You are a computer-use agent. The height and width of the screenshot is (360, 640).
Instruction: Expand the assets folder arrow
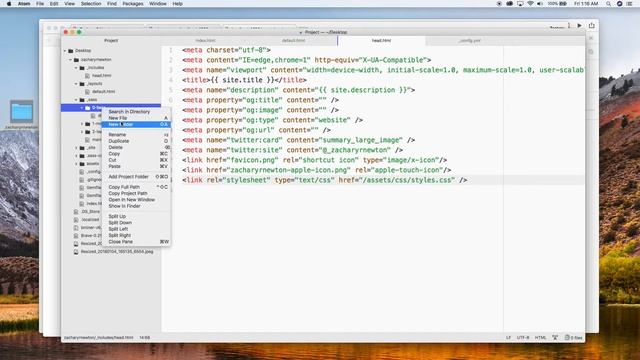pyautogui.click(x=76, y=164)
